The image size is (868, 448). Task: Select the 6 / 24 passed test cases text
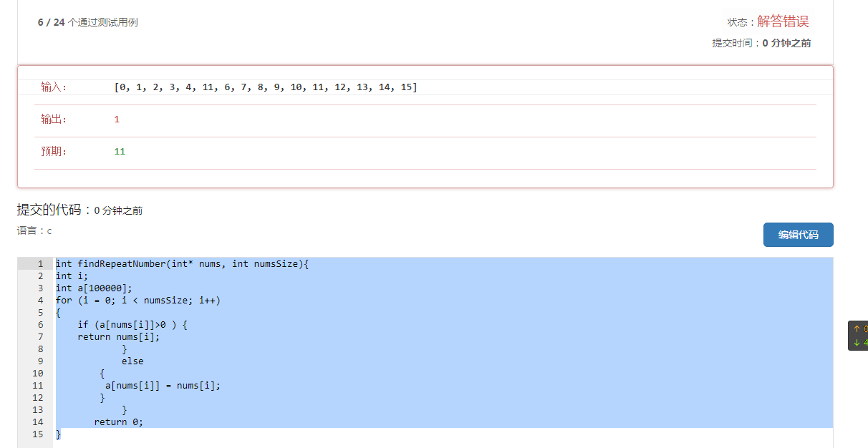(87, 22)
